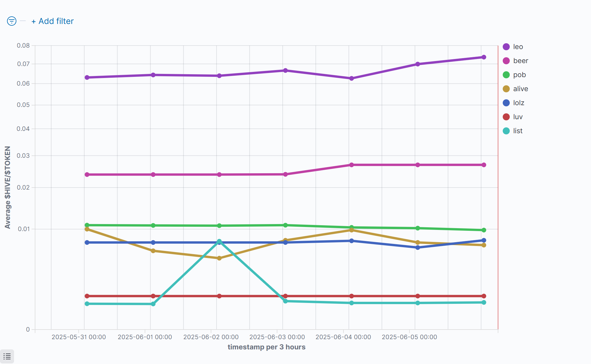
Task: Click the teal list series peak point
Action: coord(219,241)
